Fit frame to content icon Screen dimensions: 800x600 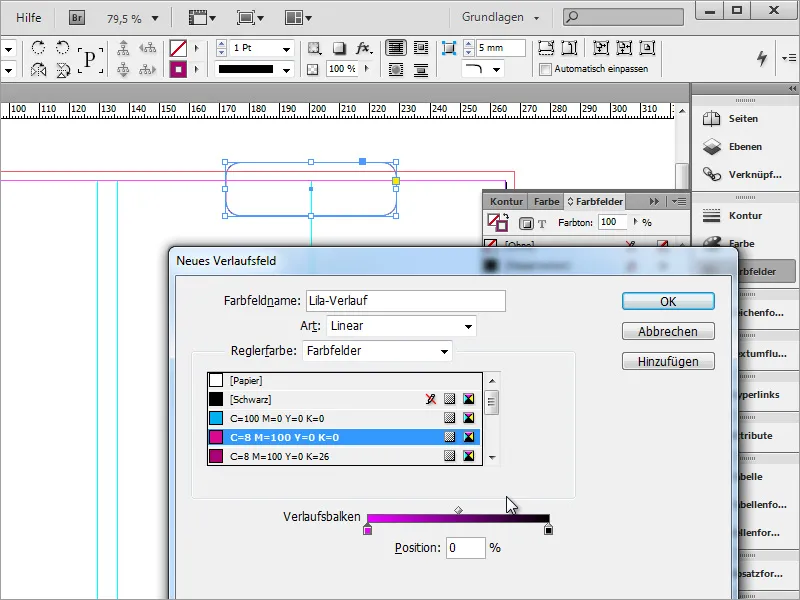(x=624, y=48)
